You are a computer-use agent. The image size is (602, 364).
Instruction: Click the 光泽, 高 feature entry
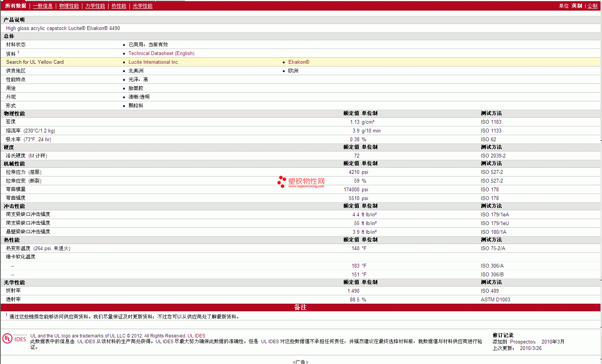click(x=138, y=80)
